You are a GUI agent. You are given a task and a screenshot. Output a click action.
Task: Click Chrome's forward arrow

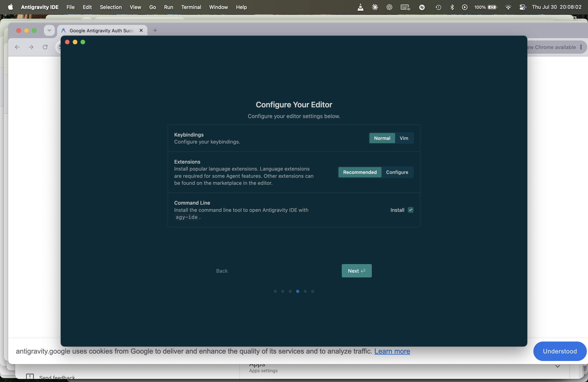pyautogui.click(x=31, y=47)
